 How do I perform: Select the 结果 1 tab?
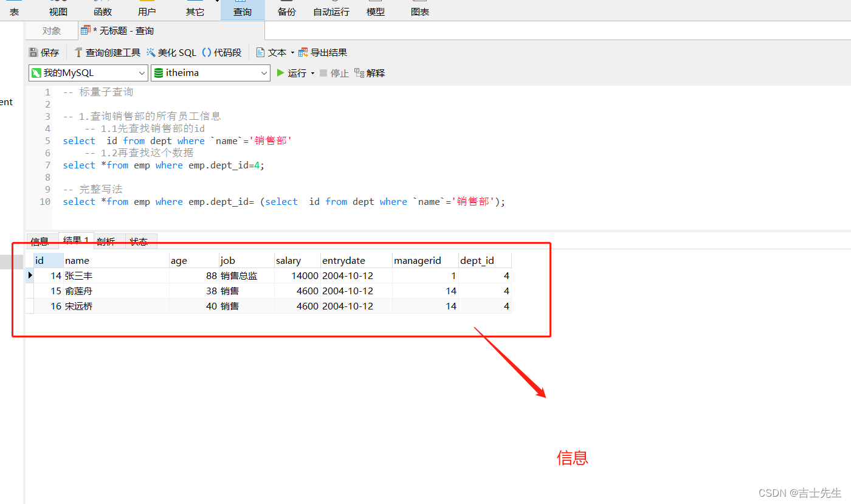tap(76, 241)
